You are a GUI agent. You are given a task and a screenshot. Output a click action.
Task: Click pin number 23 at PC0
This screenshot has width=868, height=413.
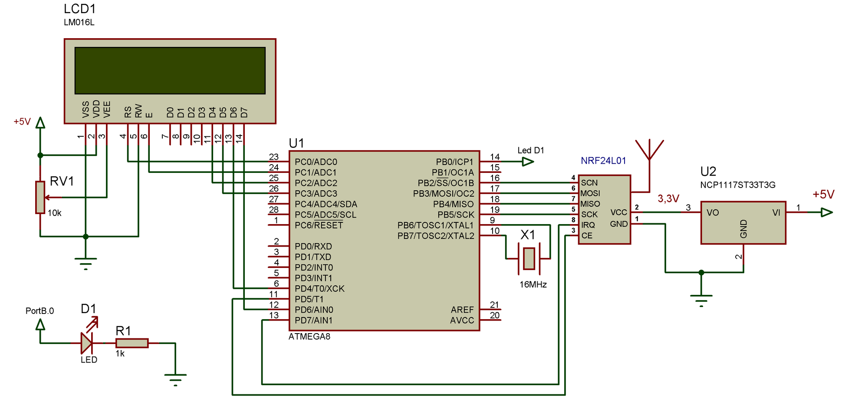(274, 157)
